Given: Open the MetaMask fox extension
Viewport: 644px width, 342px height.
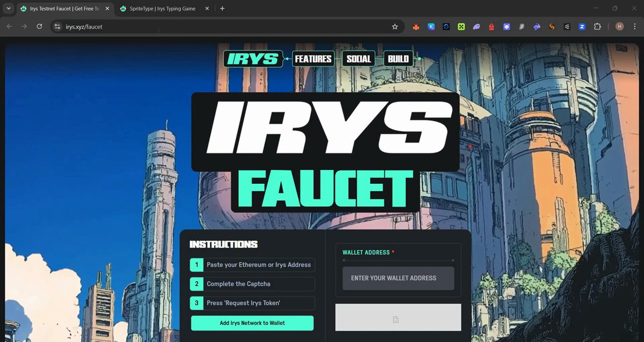Looking at the screenshot, I should [416, 26].
